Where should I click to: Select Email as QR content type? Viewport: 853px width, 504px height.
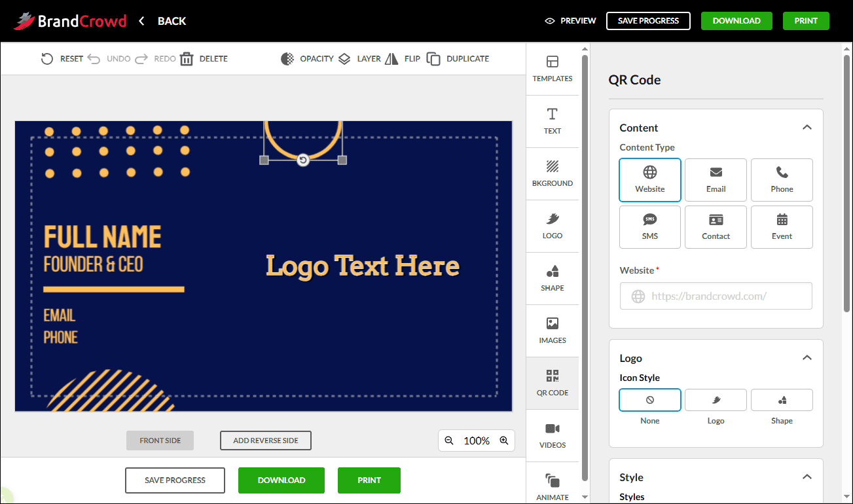pos(716,180)
